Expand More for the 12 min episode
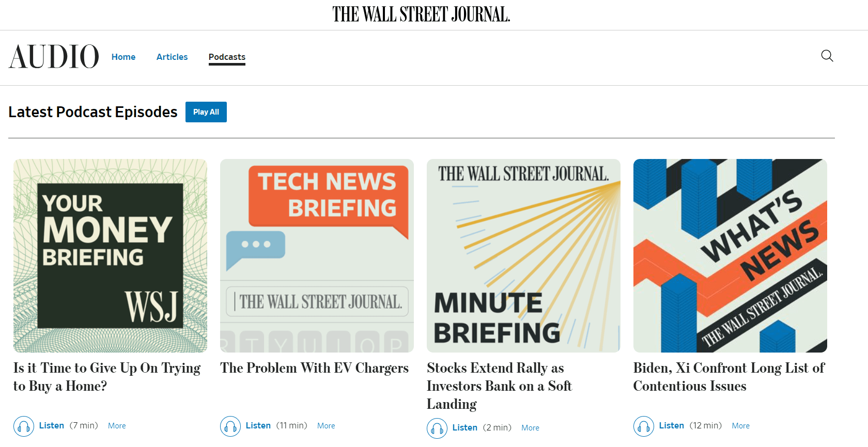Screen dimensions: 868x447 pos(740,426)
